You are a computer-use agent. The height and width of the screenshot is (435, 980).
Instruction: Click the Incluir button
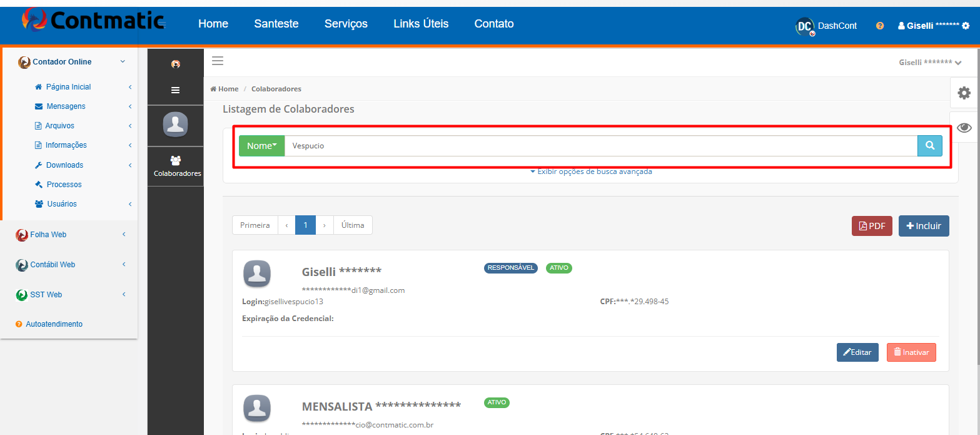[x=924, y=226]
